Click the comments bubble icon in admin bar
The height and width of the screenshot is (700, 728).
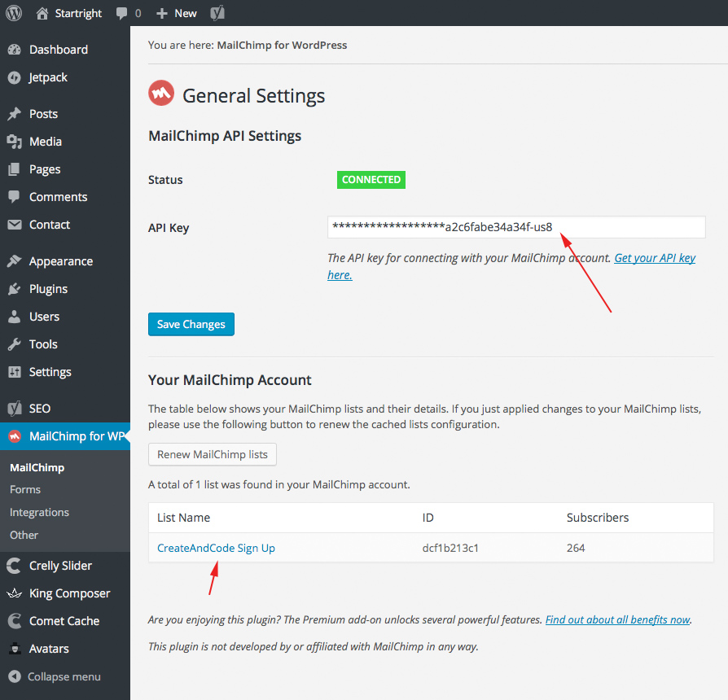(x=121, y=14)
